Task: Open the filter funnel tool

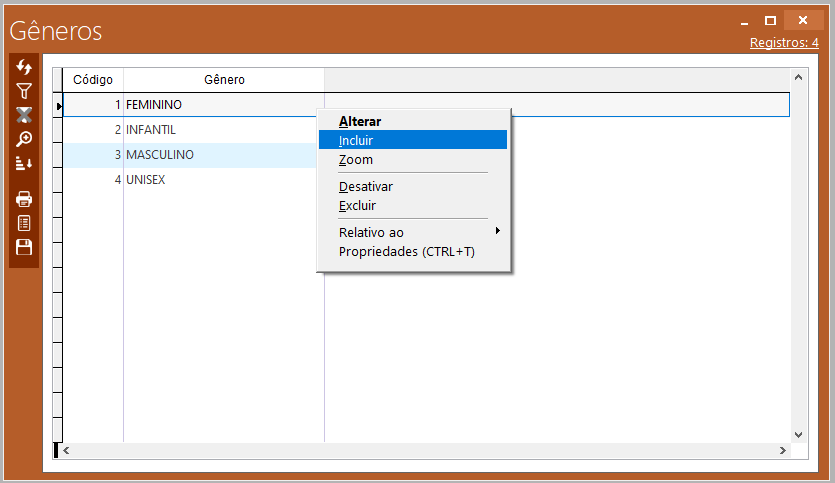Action: click(24, 91)
